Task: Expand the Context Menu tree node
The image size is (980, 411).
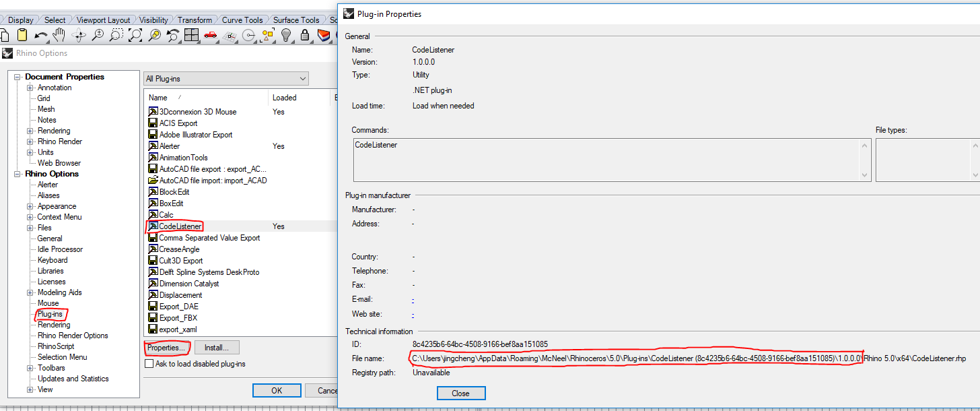Action: pyautogui.click(x=30, y=217)
